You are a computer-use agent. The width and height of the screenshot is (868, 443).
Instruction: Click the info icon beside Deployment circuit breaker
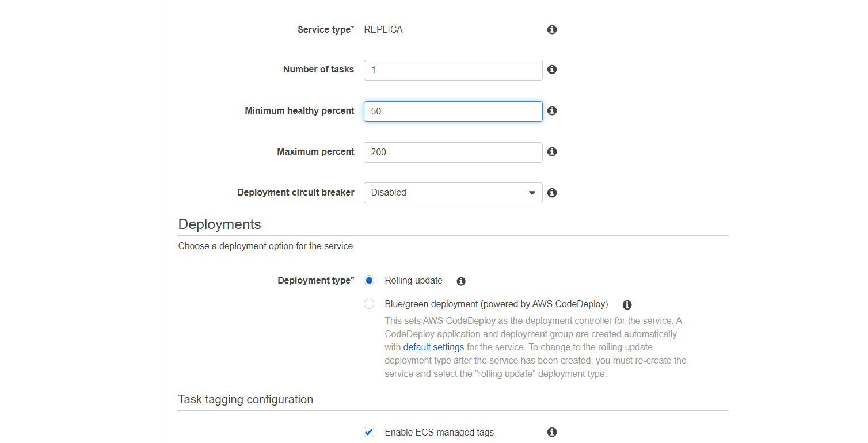552,193
